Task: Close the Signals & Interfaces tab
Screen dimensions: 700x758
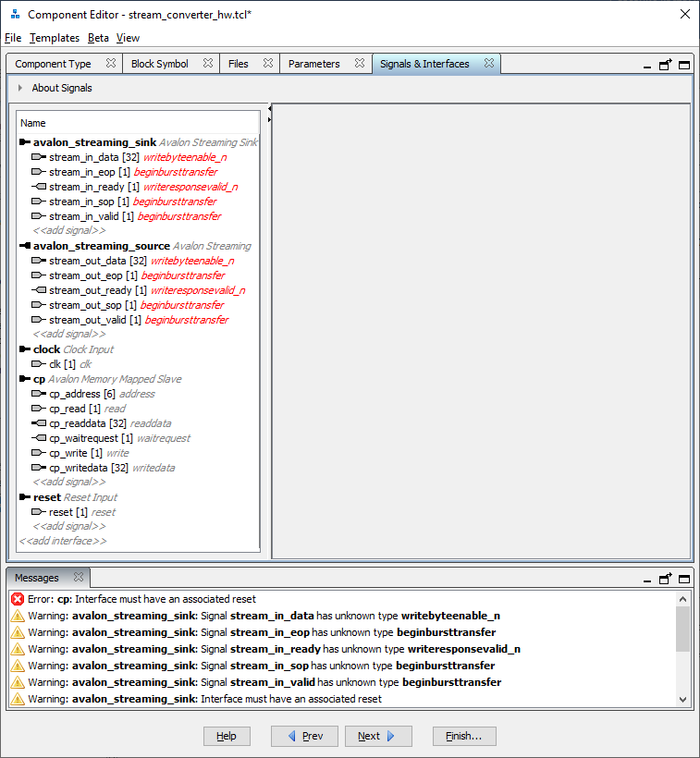Action: (x=489, y=64)
